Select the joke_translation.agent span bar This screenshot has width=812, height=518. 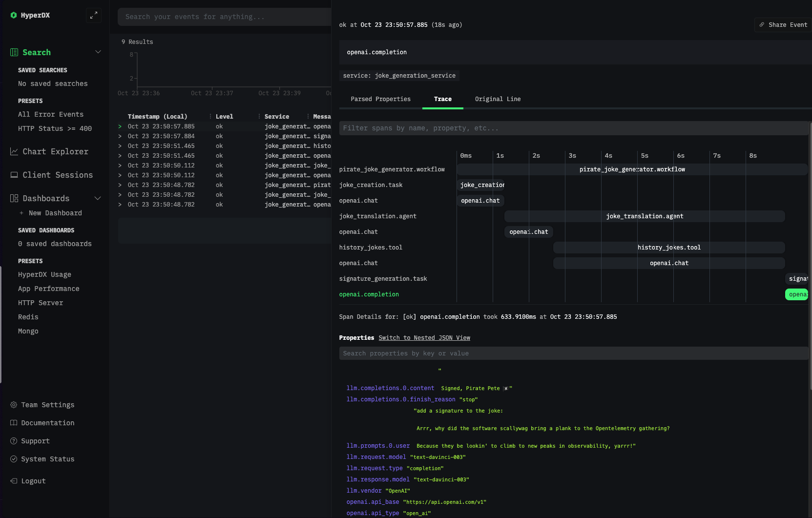[x=645, y=216]
